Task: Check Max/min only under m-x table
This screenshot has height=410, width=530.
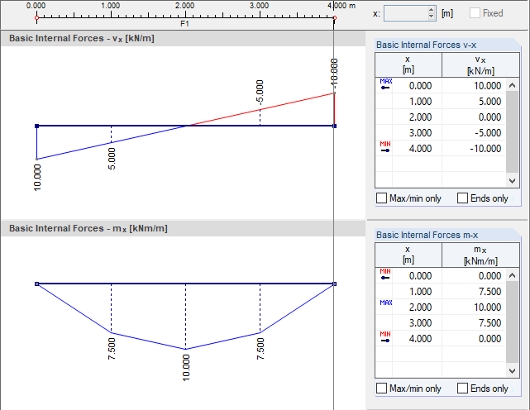Action: click(x=381, y=388)
